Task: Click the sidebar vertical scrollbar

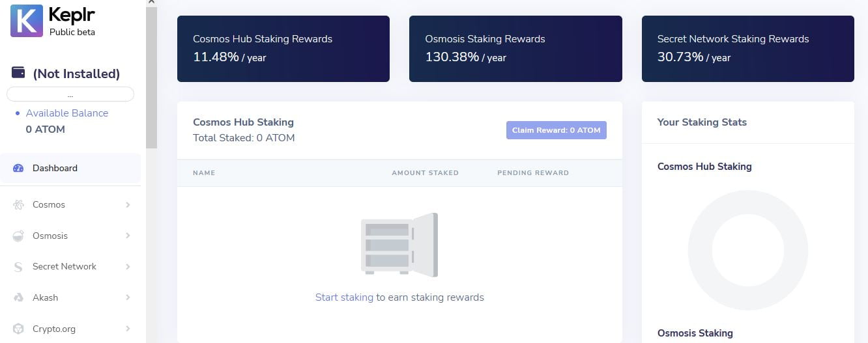Action: coord(151,78)
